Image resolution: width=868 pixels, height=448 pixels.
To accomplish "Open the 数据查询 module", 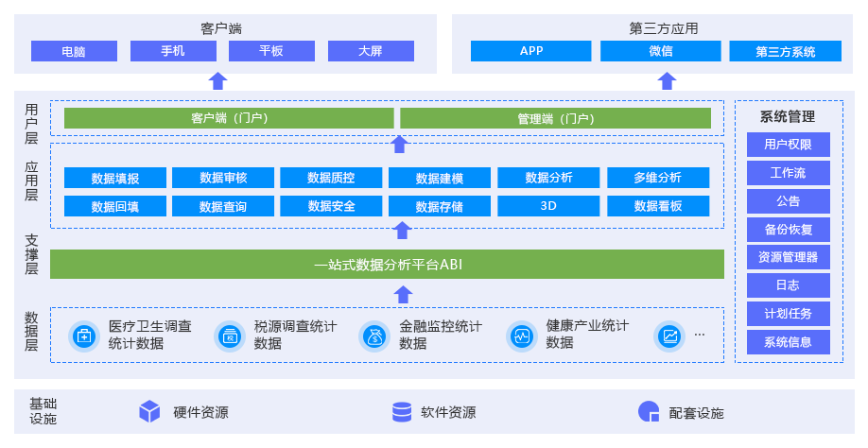I will click(x=223, y=206).
